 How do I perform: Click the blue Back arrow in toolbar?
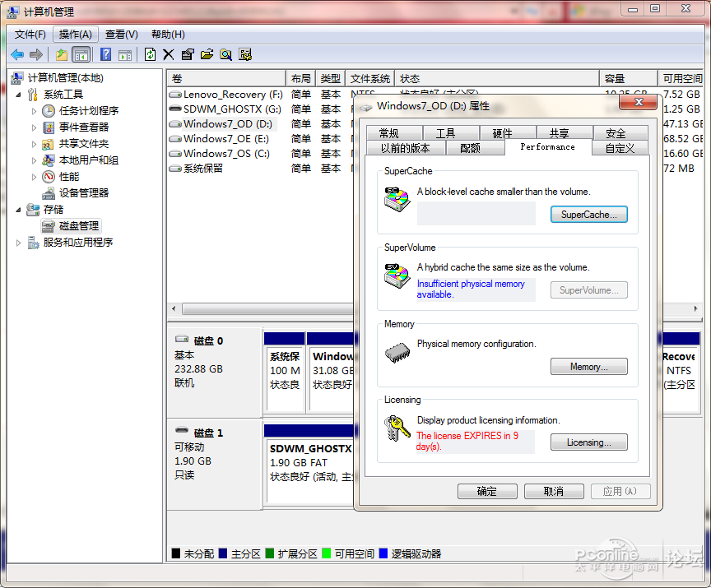pyautogui.click(x=17, y=55)
